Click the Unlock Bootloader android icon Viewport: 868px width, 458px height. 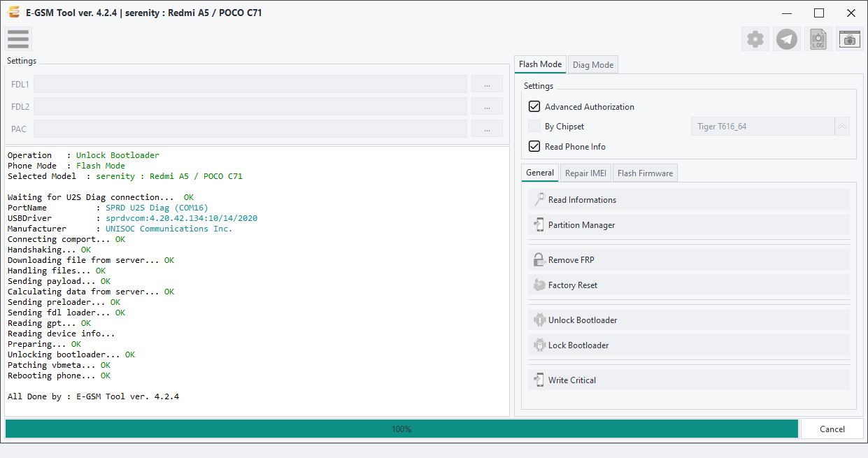539,320
